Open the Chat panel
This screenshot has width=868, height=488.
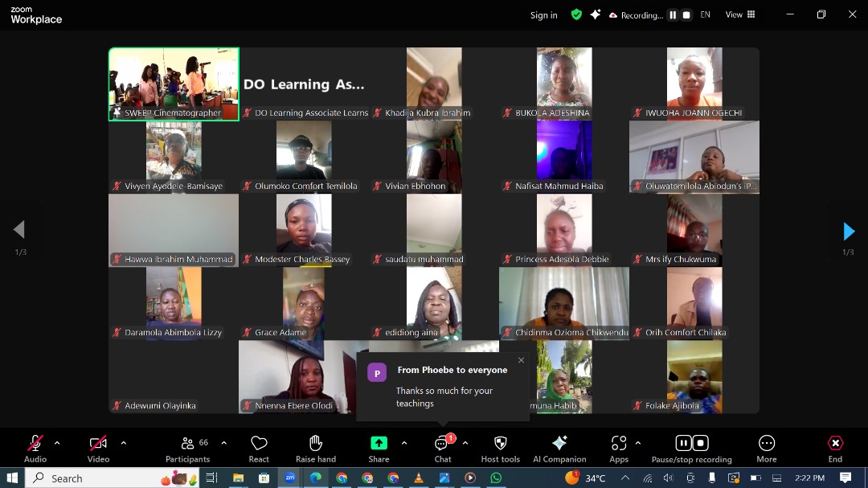coord(442,444)
